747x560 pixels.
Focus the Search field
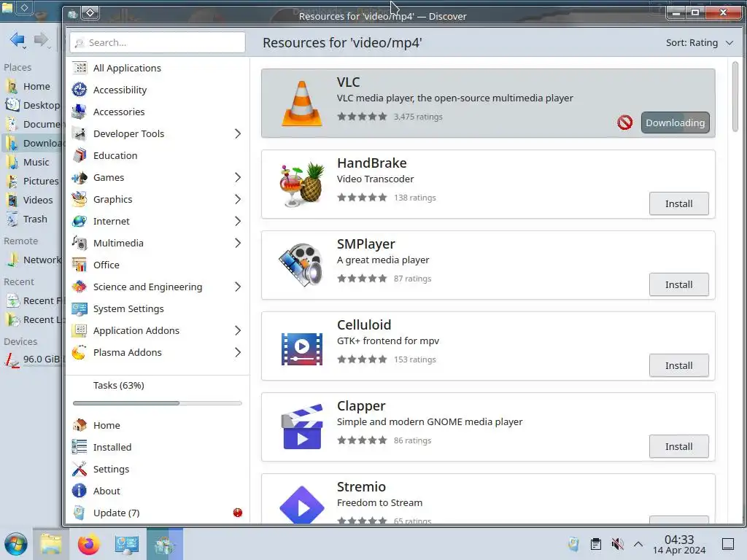[x=158, y=43]
